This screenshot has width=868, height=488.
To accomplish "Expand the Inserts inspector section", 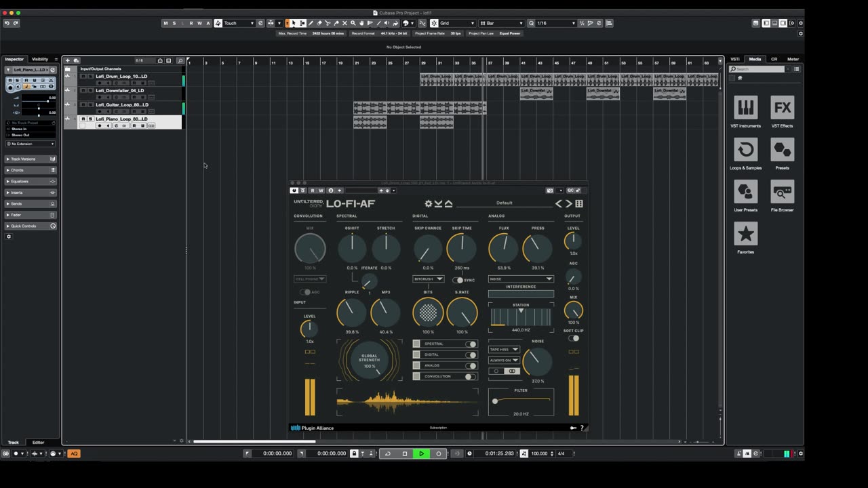I will [31, 192].
